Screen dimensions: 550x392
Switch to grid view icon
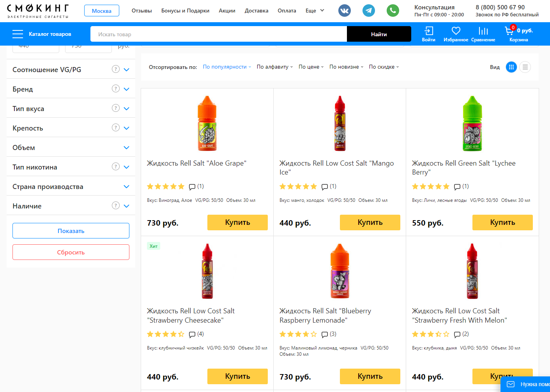pos(511,67)
